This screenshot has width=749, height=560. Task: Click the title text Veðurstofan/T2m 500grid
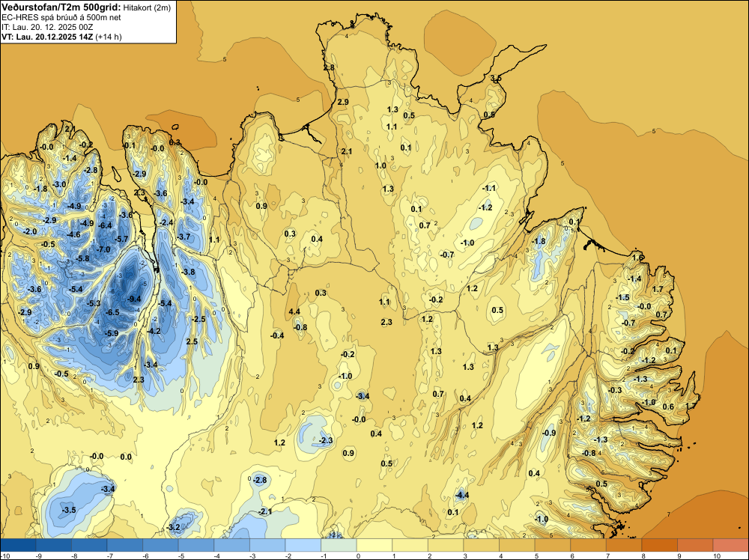coord(61,7)
